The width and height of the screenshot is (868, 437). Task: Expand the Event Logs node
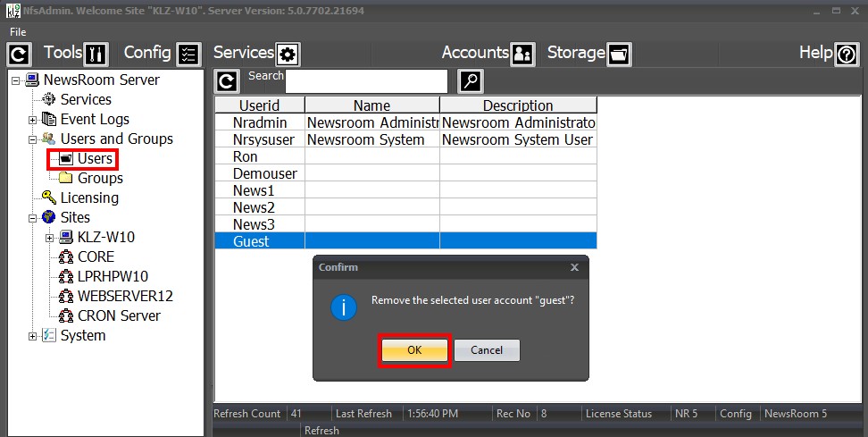[33, 120]
